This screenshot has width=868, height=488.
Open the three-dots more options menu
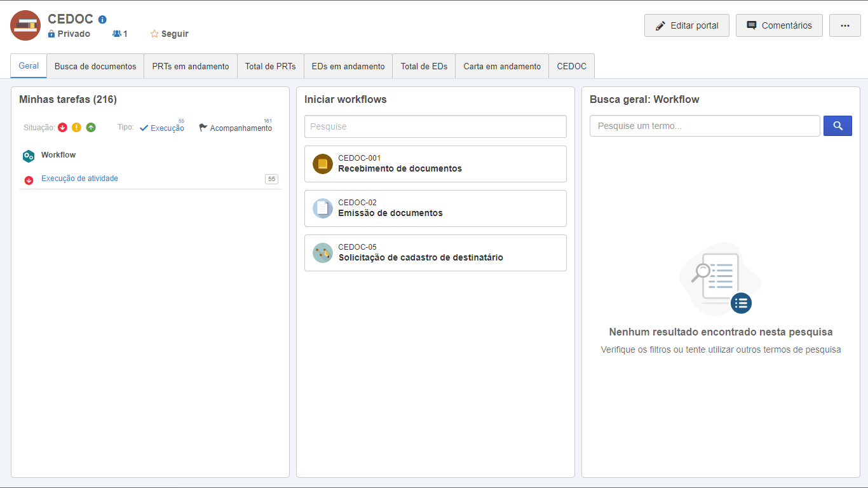[845, 25]
